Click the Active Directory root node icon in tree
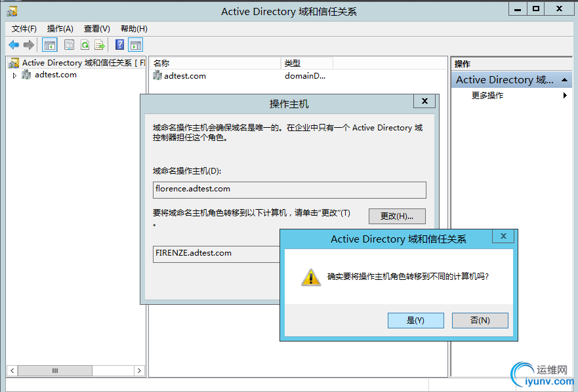The image size is (578, 392). point(14,63)
